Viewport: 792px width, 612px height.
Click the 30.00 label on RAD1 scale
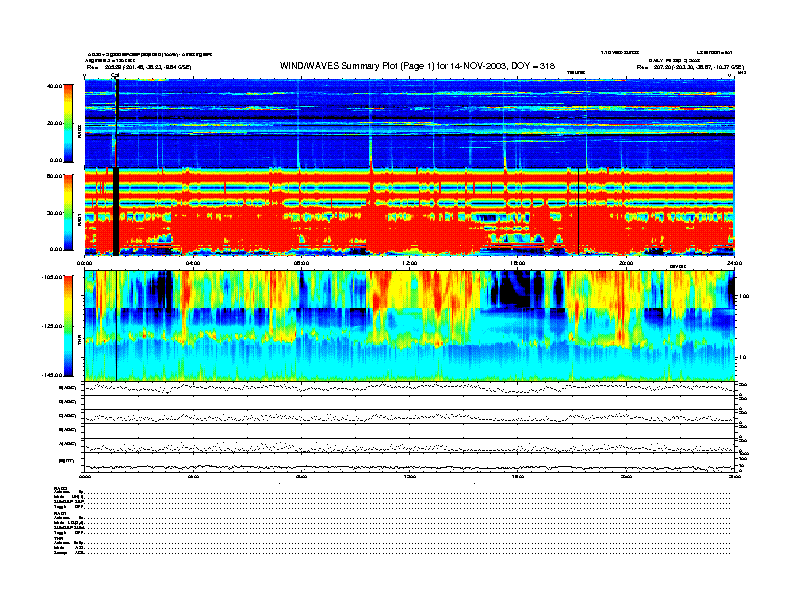coord(54,213)
